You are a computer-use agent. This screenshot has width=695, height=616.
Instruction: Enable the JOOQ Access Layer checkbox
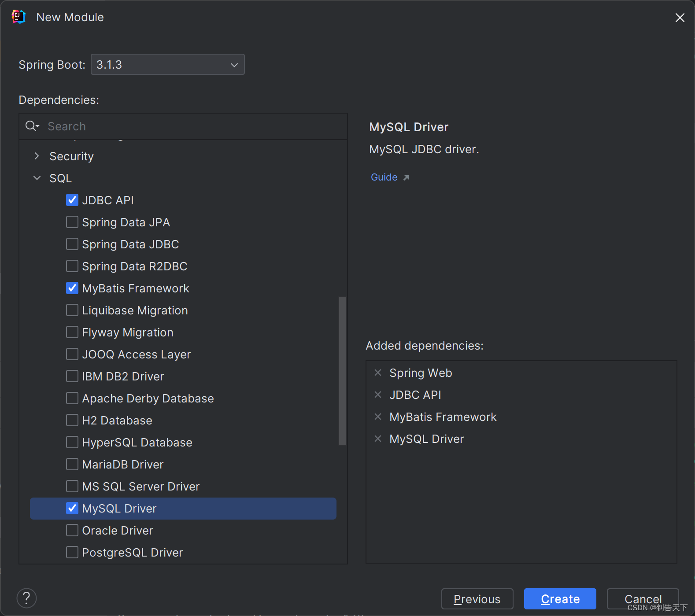[x=72, y=354]
